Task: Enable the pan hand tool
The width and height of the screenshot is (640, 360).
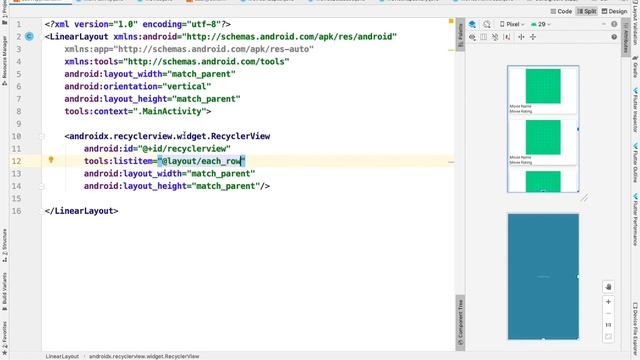Action: coord(608,287)
